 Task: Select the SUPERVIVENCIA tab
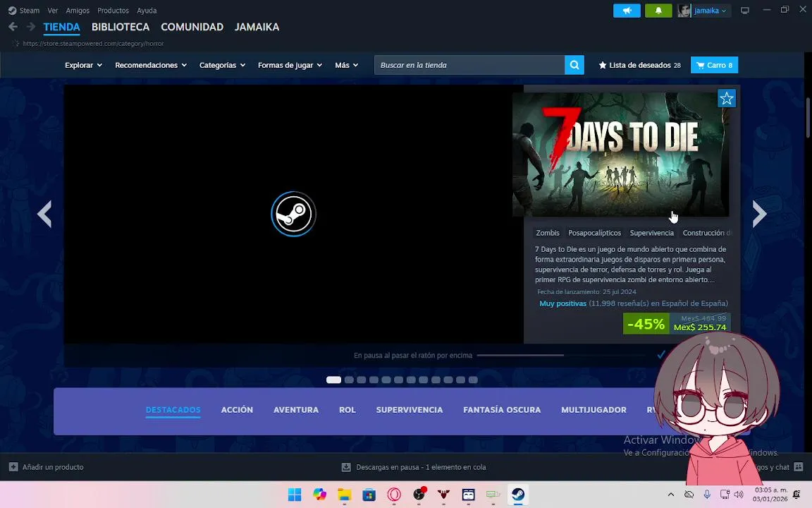pos(410,409)
